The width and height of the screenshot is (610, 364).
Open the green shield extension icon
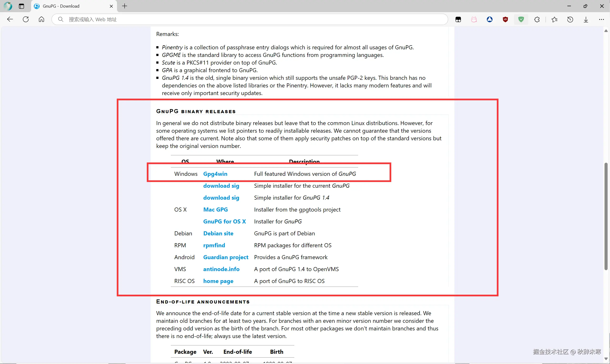tap(521, 19)
